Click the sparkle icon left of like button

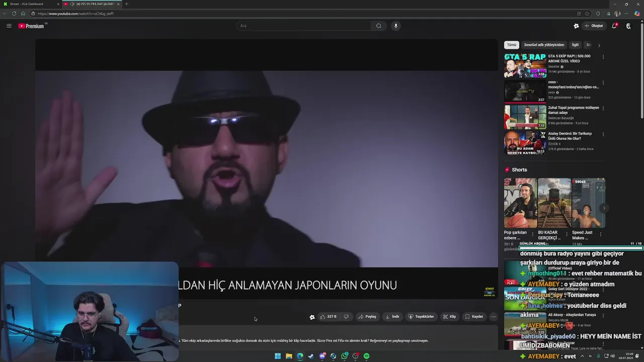coord(312,317)
